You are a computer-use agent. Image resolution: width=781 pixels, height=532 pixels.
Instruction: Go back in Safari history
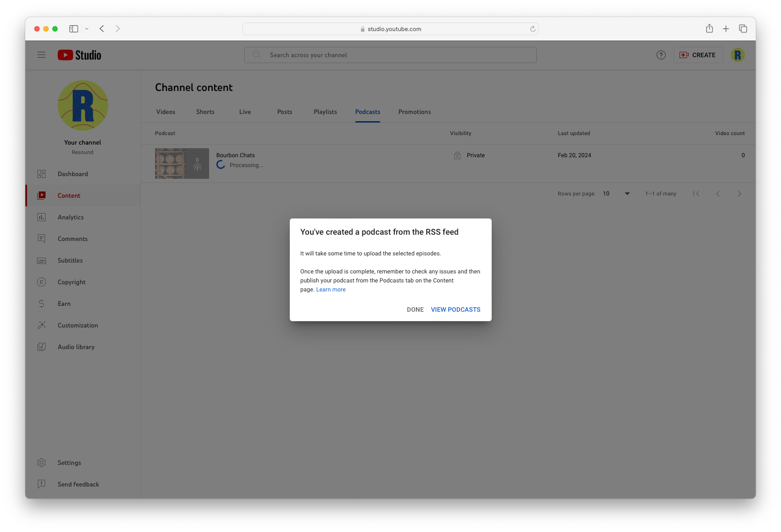click(102, 29)
